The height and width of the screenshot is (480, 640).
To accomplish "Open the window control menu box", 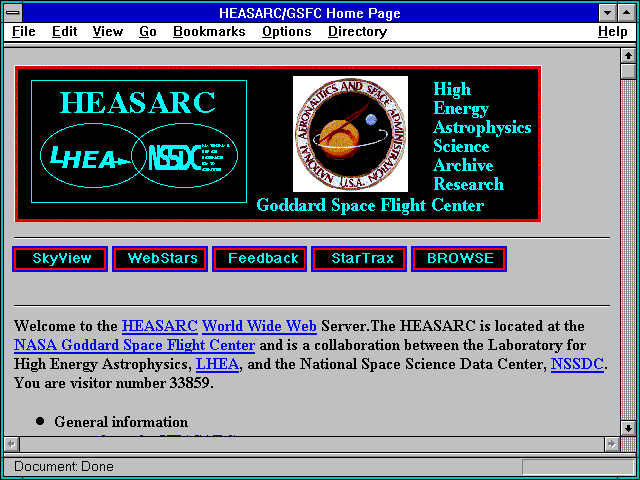I will click(x=13, y=13).
